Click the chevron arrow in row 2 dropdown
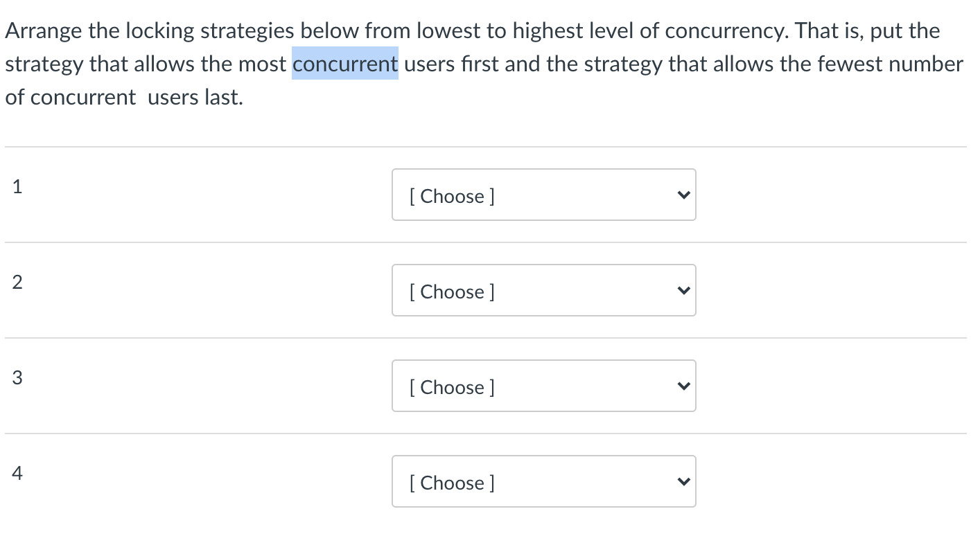 pos(683,292)
